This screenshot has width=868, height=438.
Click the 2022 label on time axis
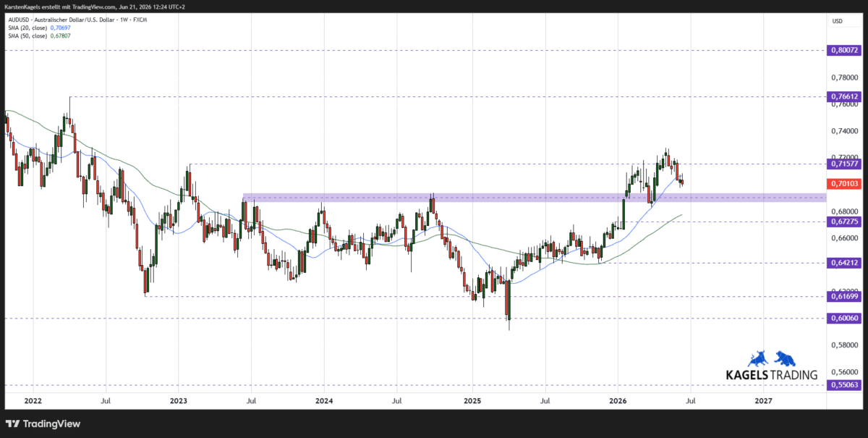[x=32, y=400]
